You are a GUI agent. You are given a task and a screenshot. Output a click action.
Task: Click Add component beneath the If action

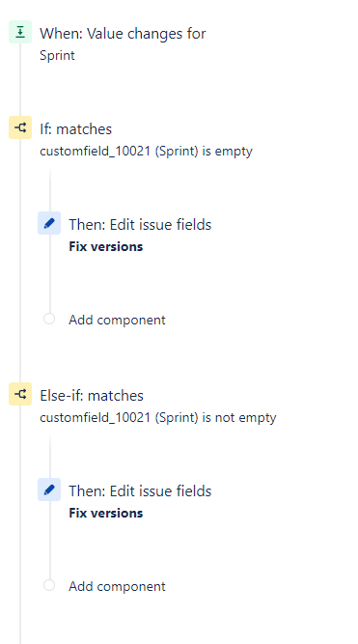pyautogui.click(x=117, y=320)
